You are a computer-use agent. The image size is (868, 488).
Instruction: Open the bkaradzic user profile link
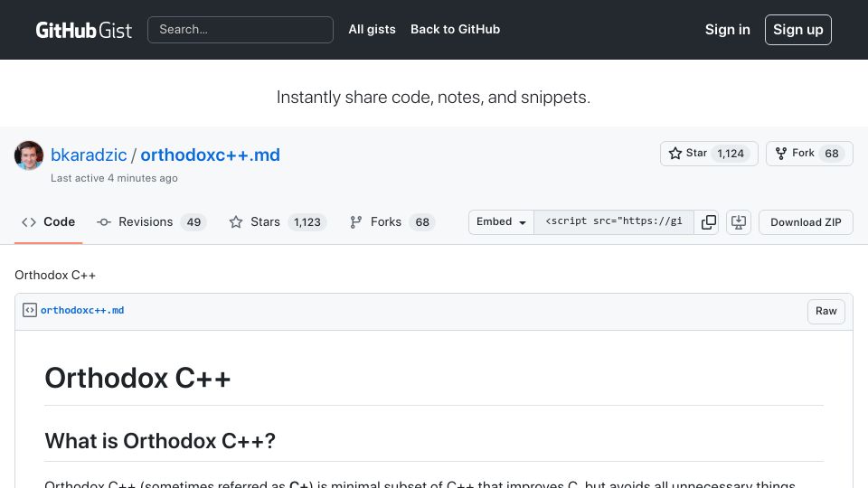pyautogui.click(x=89, y=155)
